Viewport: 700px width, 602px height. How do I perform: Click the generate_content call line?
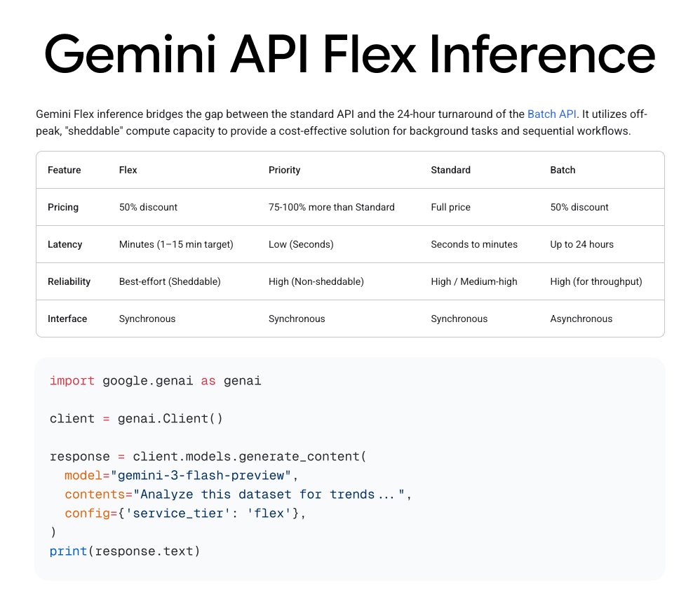coord(208,457)
